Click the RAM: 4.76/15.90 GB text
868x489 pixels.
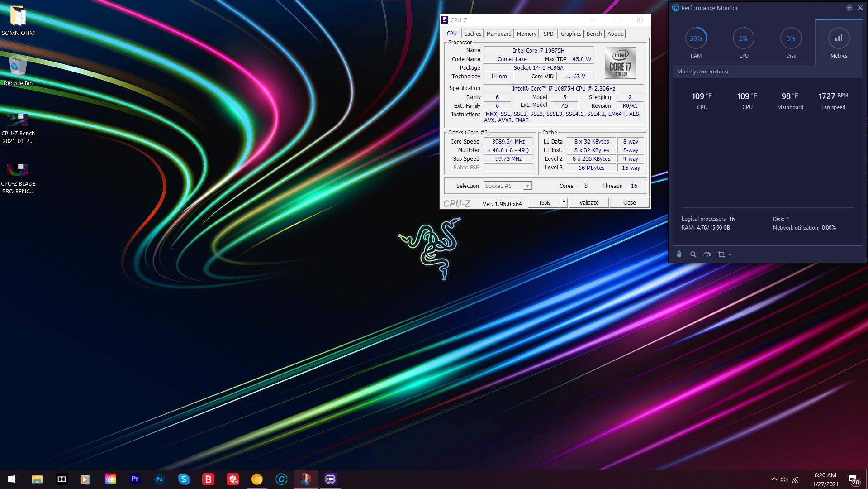click(x=706, y=228)
